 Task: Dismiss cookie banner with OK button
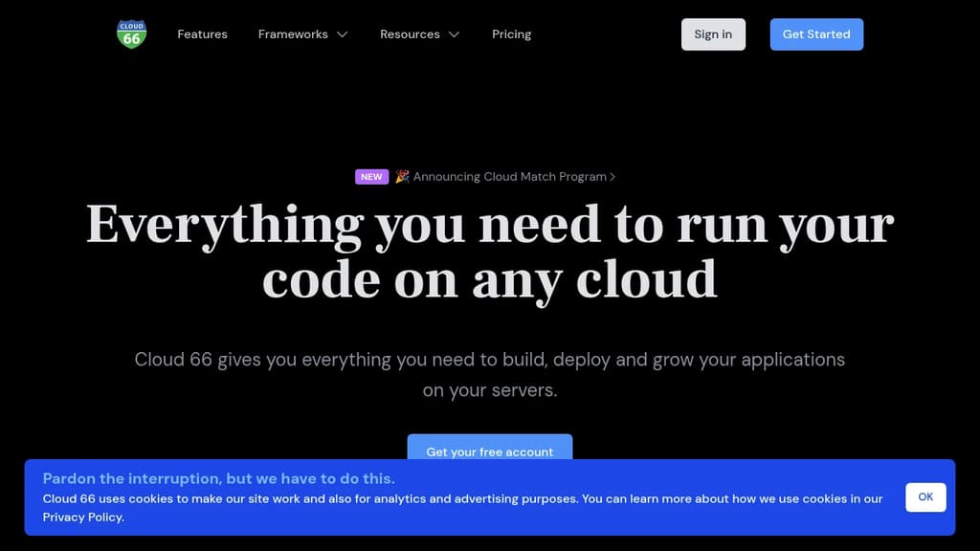point(925,497)
